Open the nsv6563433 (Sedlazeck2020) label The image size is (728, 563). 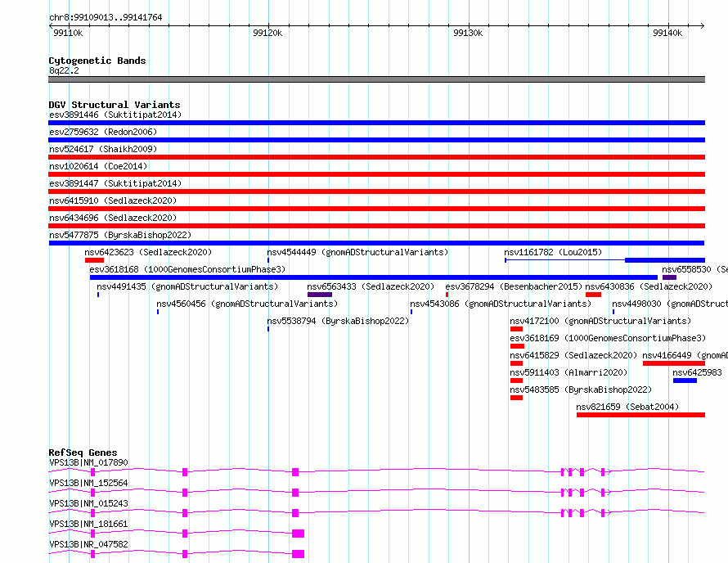click(371, 286)
